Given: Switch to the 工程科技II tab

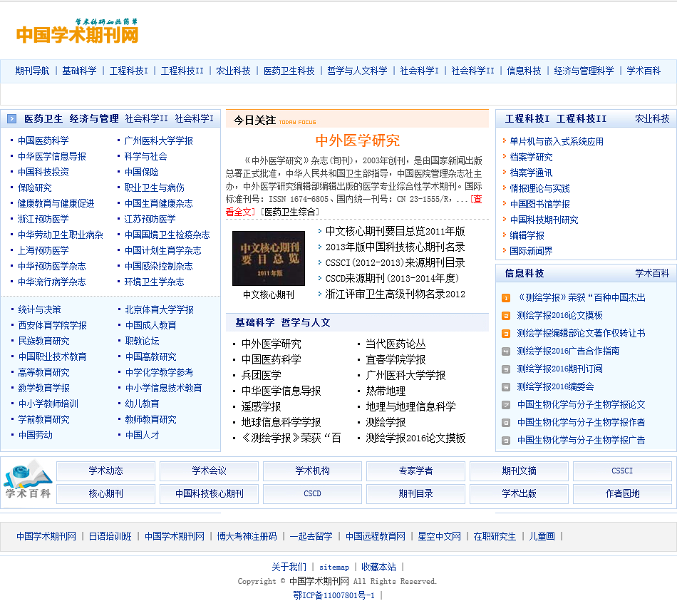Looking at the screenshot, I should (x=581, y=119).
